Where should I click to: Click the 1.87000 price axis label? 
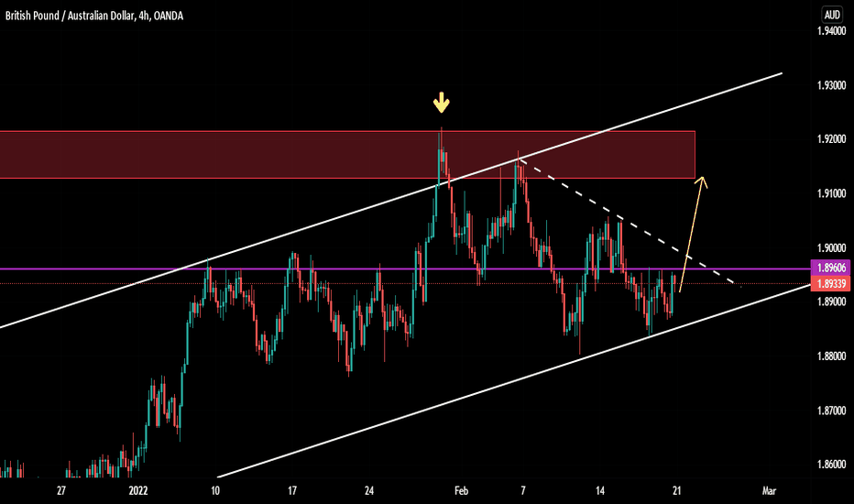[831, 411]
